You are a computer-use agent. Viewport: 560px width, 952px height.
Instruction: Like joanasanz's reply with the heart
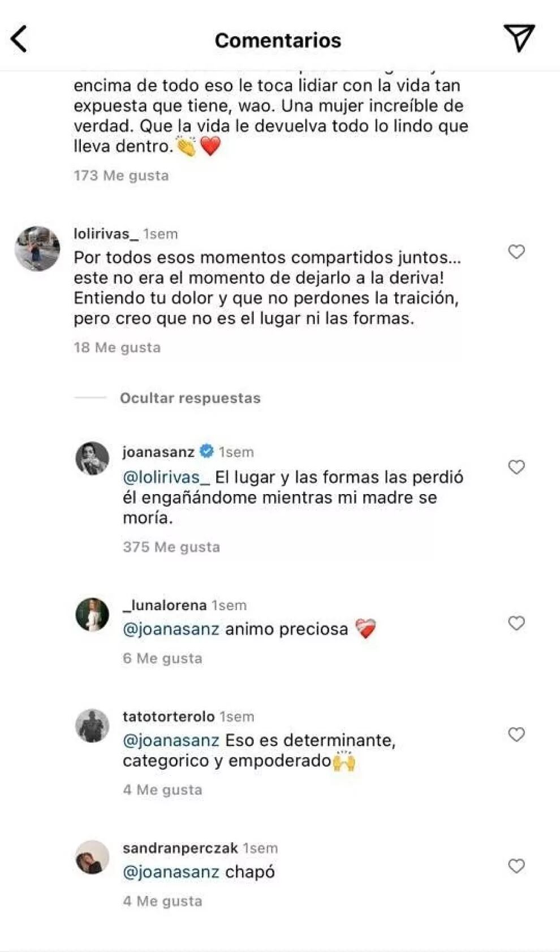[x=516, y=466]
